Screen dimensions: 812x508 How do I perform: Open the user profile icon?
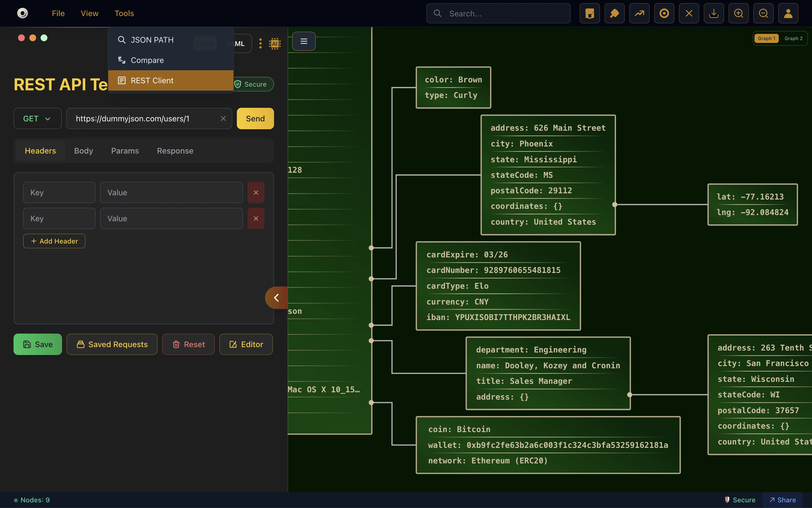click(x=788, y=14)
